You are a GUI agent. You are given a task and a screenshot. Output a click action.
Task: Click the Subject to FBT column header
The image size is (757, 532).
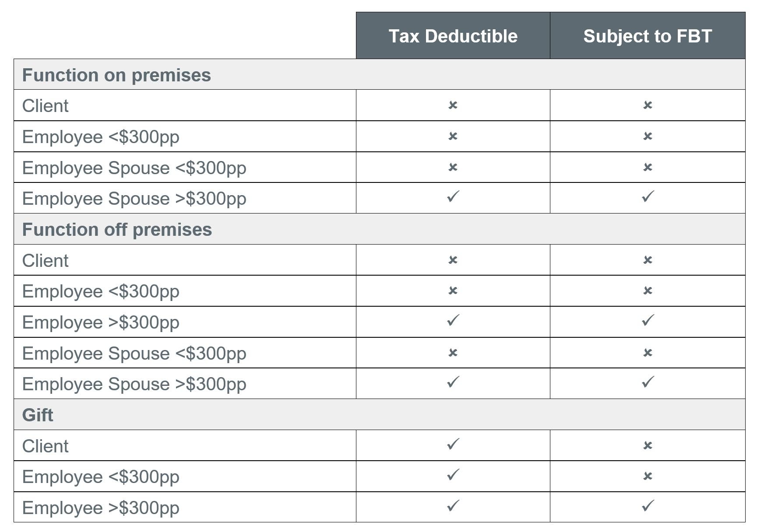pyautogui.click(x=647, y=36)
